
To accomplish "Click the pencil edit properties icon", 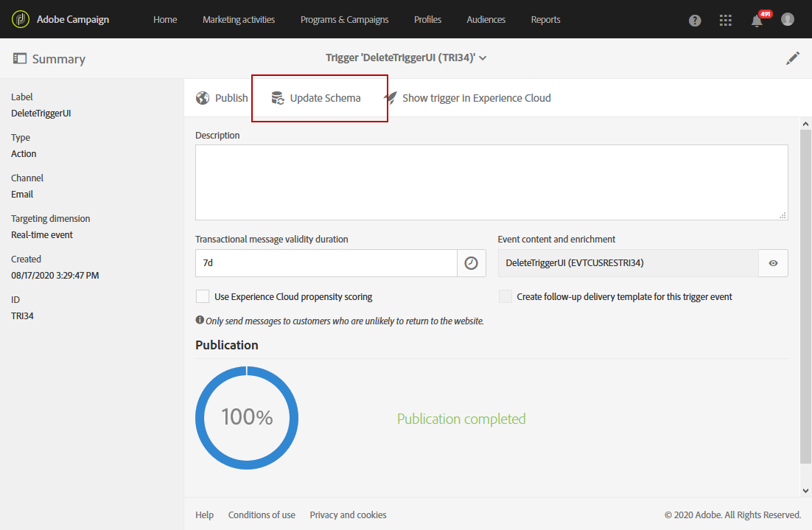I will (x=792, y=58).
